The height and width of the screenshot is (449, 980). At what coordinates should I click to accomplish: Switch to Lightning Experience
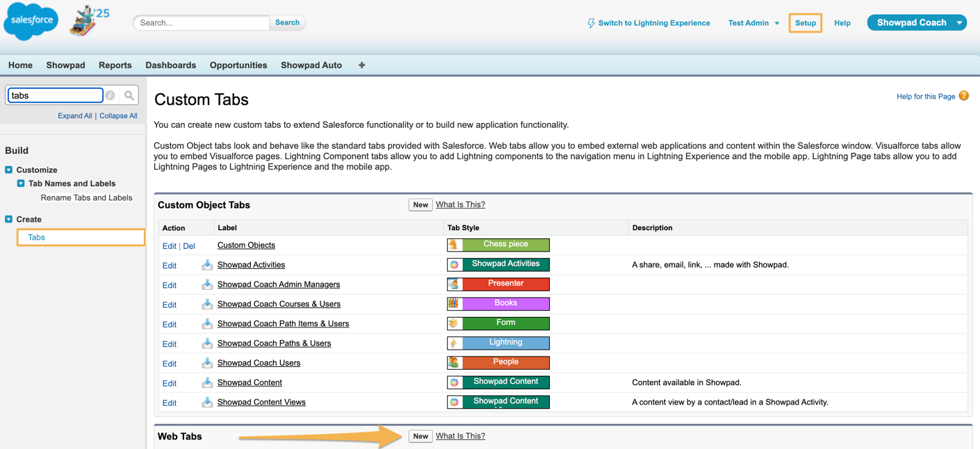[648, 23]
